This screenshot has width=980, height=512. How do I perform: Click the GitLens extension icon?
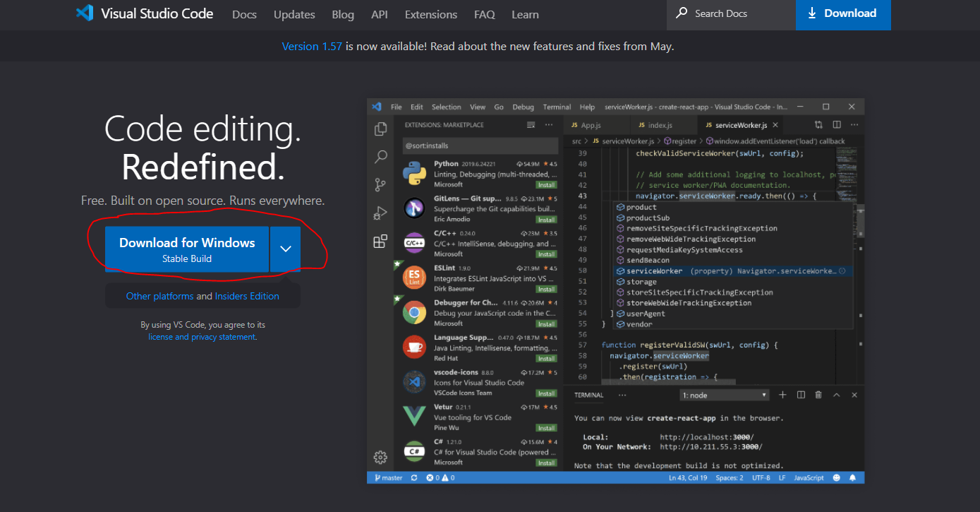(415, 208)
